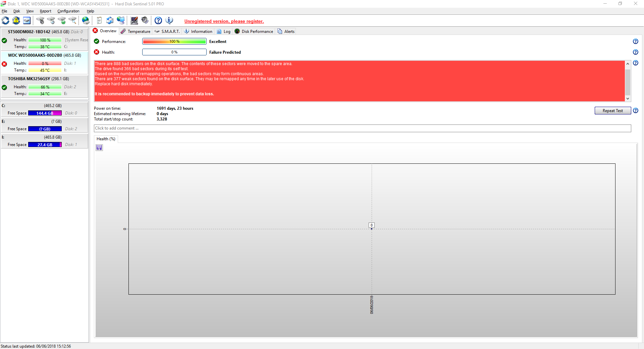This screenshot has height=349, width=644.
Task: Open help for the Health row
Action: coord(636,52)
